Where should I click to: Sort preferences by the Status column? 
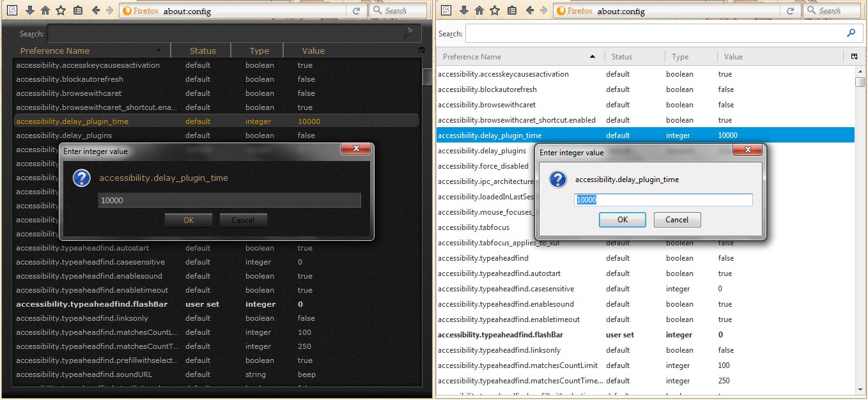click(x=202, y=50)
